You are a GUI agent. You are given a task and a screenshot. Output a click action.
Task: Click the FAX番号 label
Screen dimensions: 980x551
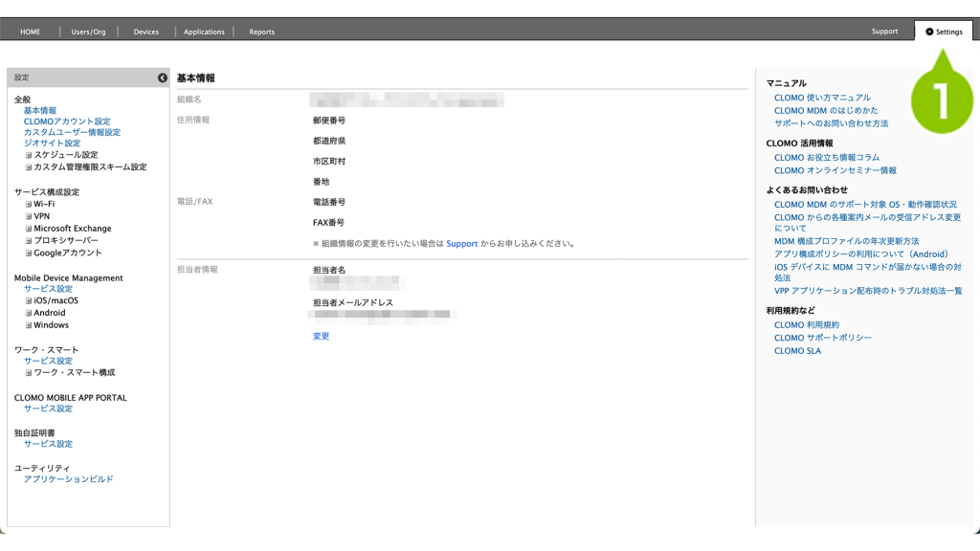(x=329, y=222)
